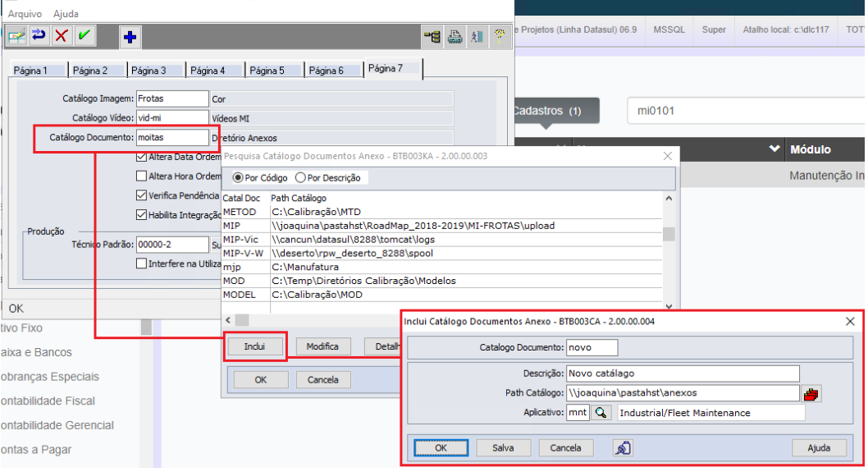Screen dimensions: 868x472
Task: Switch to Página 5 tab
Action: pyautogui.click(x=275, y=71)
